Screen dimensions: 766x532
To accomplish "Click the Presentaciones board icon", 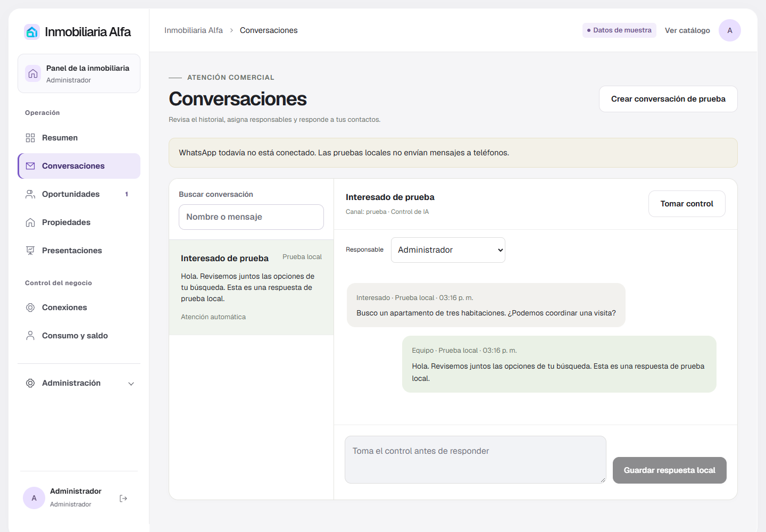I will pyautogui.click(x=30, y=251).
